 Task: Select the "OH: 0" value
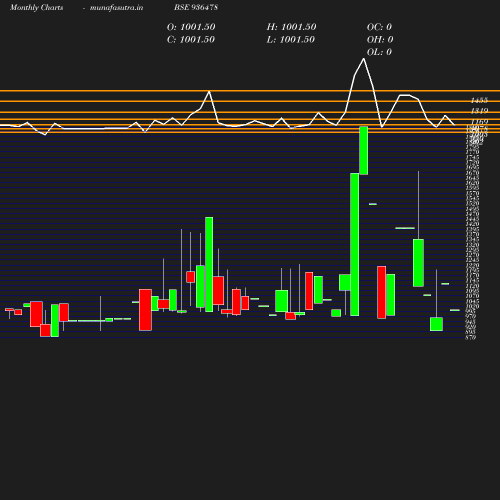pyautogui.click(x=380, y=39)
